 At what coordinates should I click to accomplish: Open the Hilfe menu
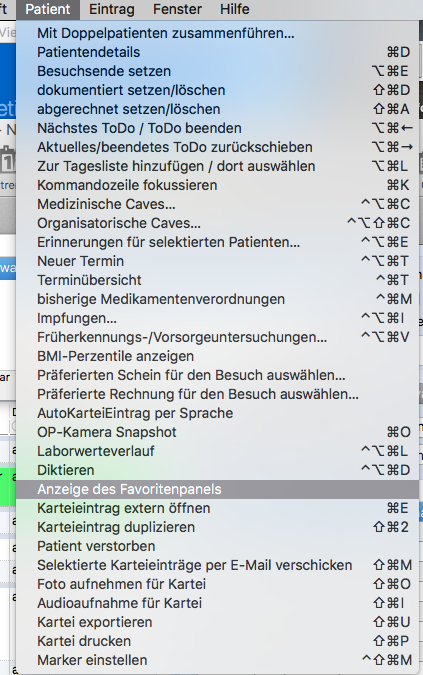pos(235,9)
